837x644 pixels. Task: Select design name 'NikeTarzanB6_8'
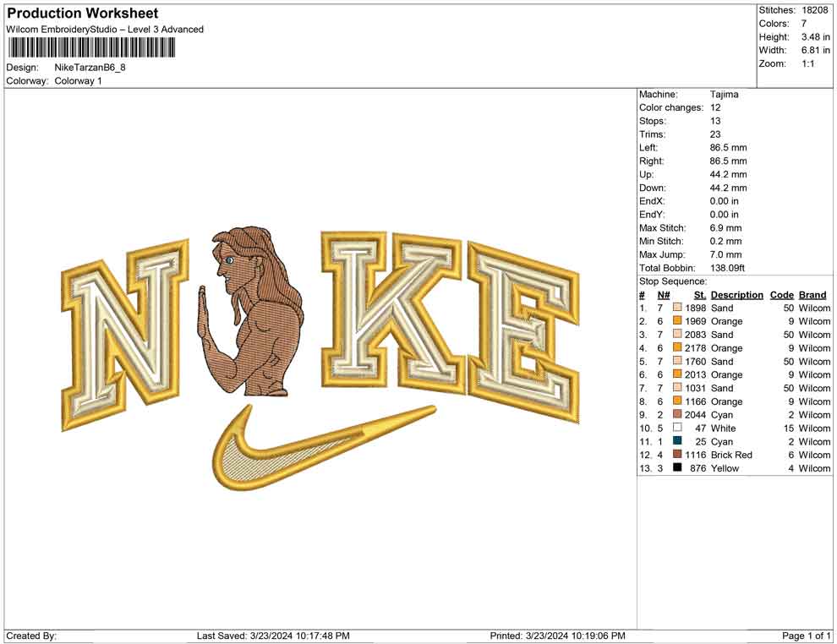point(90,68)
